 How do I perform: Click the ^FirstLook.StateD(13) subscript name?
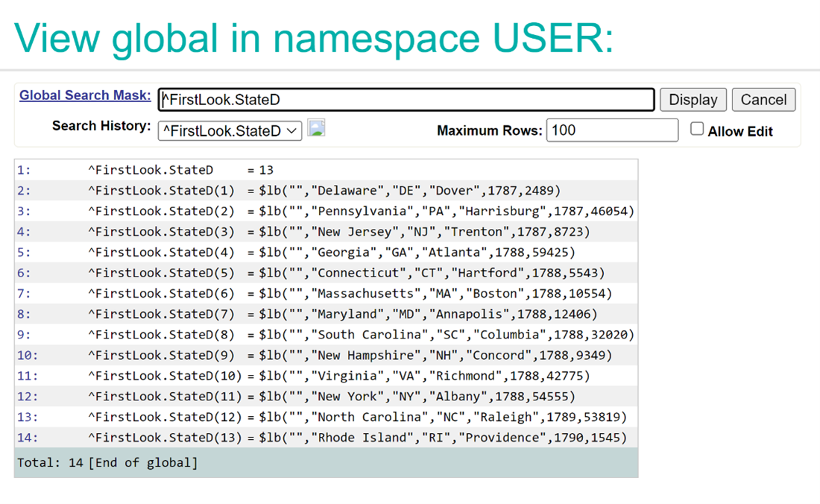(x=165, y=438)
